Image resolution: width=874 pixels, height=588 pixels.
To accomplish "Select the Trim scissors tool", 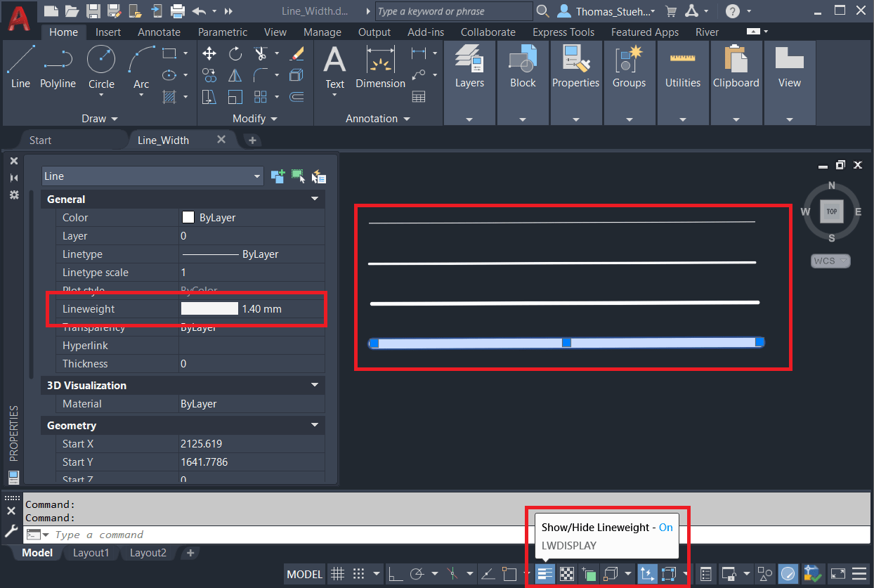I will (x=261, y=53).
